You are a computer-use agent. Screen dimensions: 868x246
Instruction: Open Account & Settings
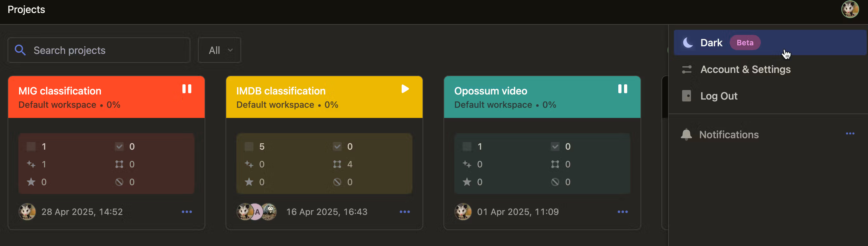[x=745, y=69]
